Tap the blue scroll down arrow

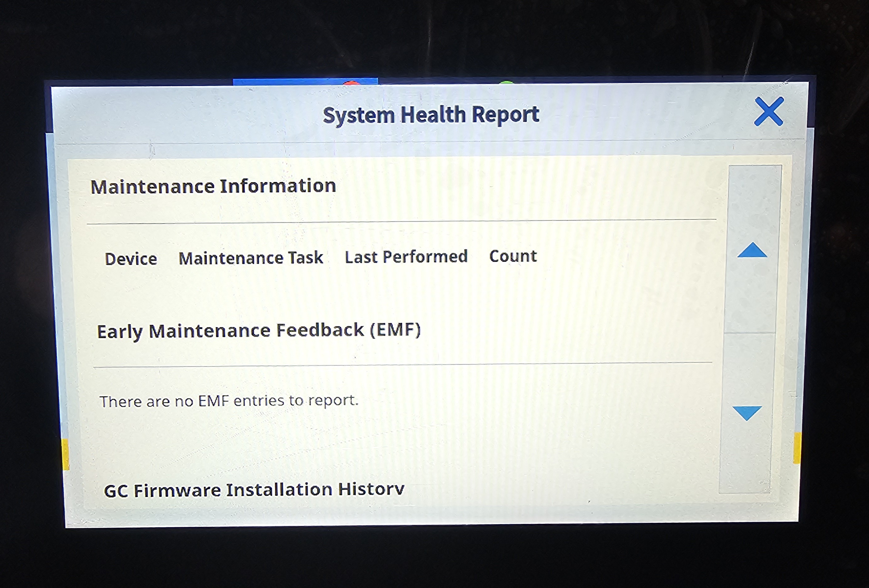(x=747, y=413)
